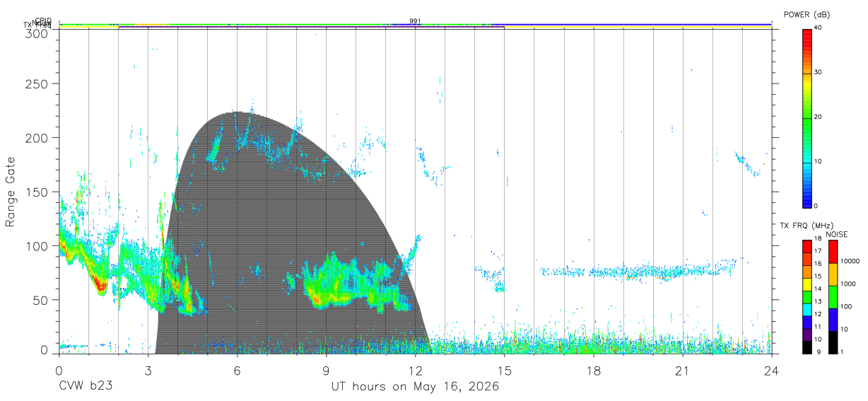Click the 1000 label on noise legend
The image size is (868, 401).
click(849, 284)
